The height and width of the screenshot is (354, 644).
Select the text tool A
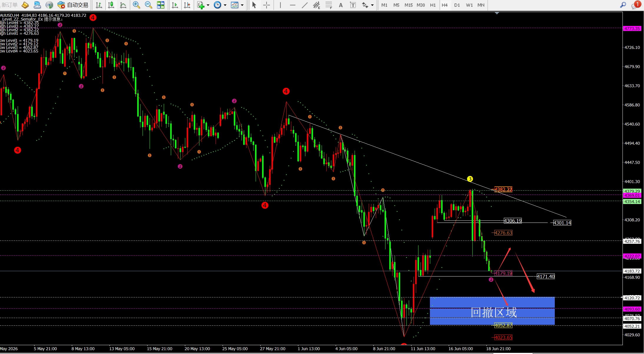(x=341, y=5)
